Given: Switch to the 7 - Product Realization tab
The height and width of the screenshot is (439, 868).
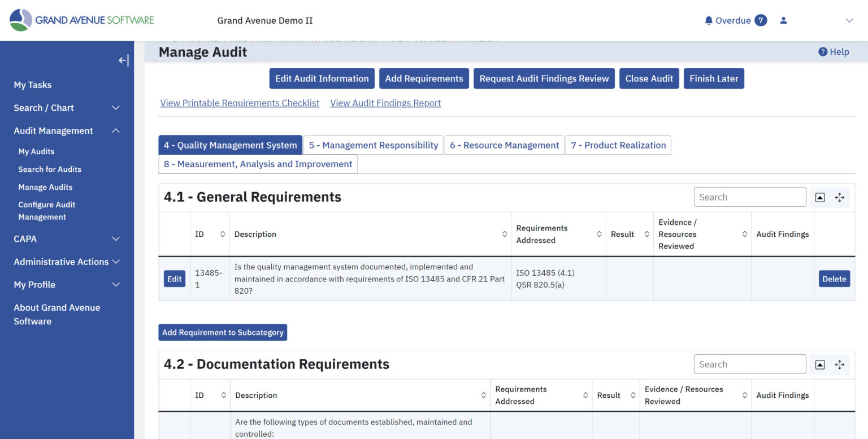Looking at the screenshot, I should [618, 145].
